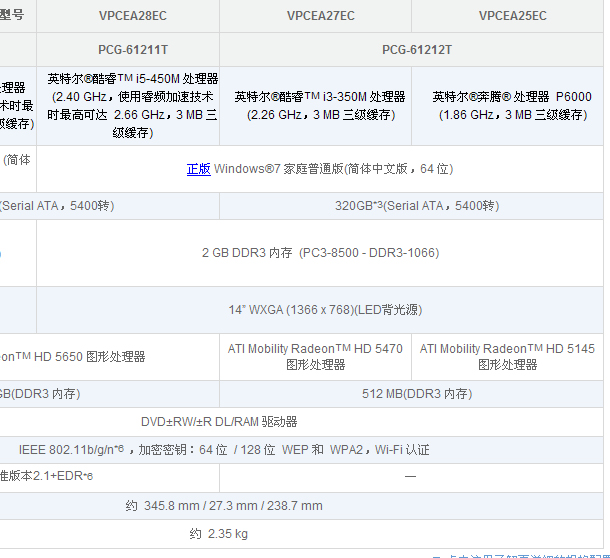The image size is (610, 558).
Task: Click the dimensions 345.8 mm / 27.3 mm cell
Action: coord(301,506)
